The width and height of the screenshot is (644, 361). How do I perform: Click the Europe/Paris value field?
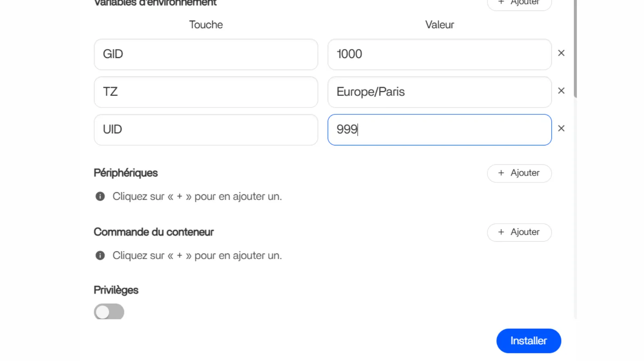[x=439, y=92]
